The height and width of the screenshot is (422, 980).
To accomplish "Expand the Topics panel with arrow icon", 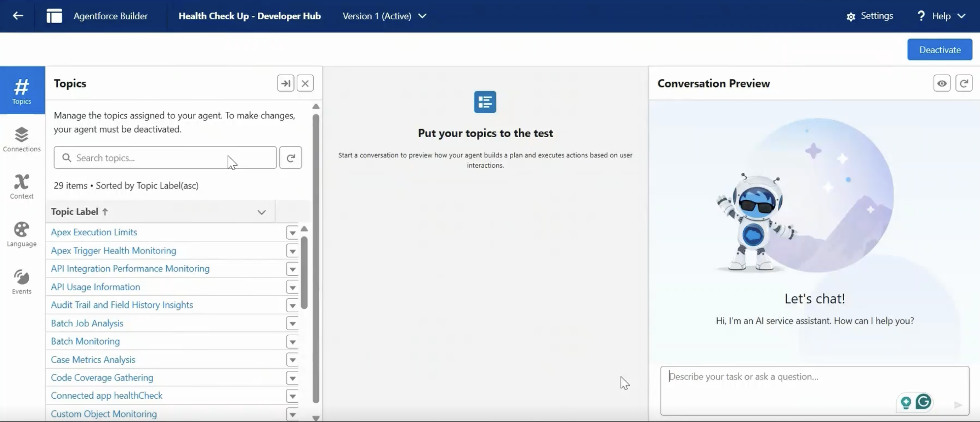I will click(285, 83).
